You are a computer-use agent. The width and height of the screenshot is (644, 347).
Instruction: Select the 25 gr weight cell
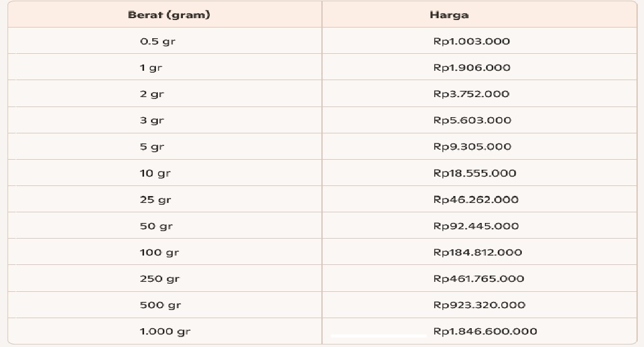coord(155,200)
